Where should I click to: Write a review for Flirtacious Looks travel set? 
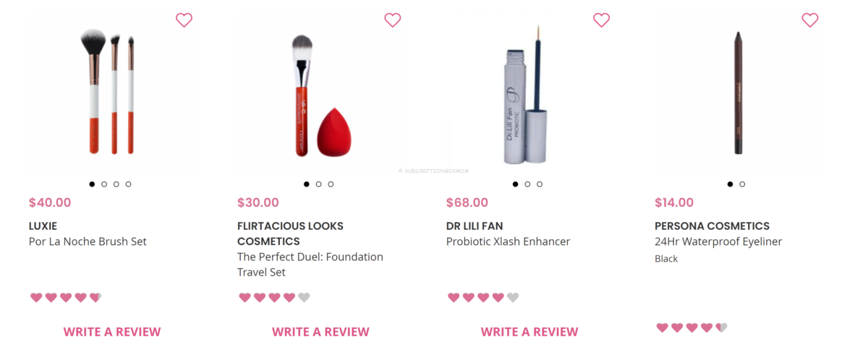pos(320,332)
